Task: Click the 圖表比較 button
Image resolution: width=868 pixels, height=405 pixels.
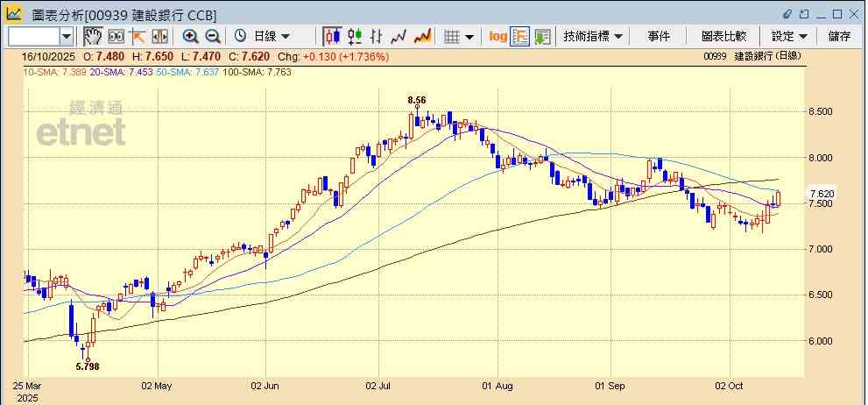Action: [x=723, y=36]
